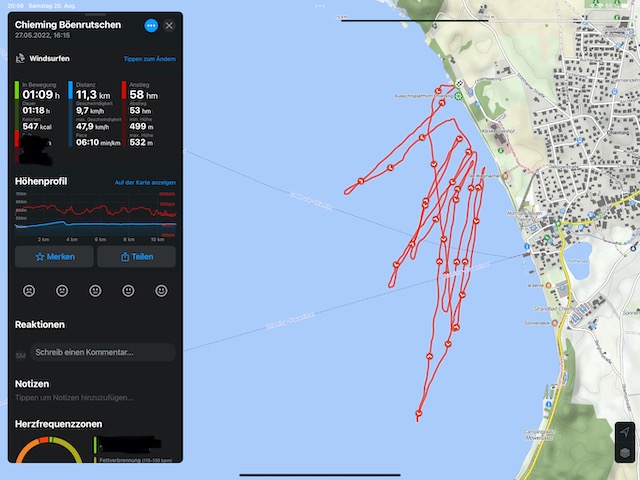
Task: Click the Teilen share button
Action: tap(137, 256)
